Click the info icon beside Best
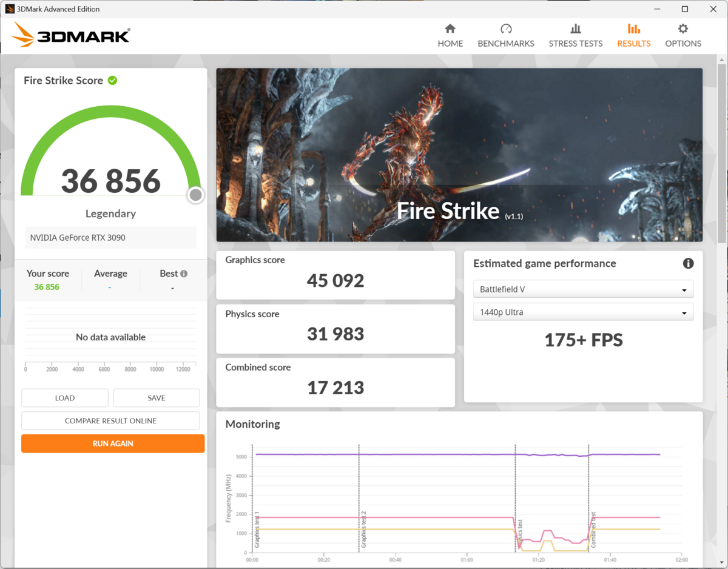This screenshot has height=569, width=728. 184,274
